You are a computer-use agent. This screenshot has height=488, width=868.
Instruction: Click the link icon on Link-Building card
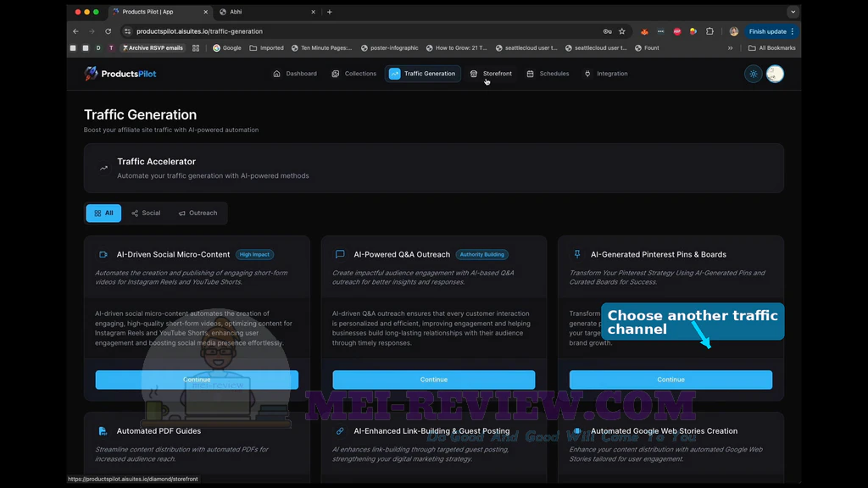point(340,431)
